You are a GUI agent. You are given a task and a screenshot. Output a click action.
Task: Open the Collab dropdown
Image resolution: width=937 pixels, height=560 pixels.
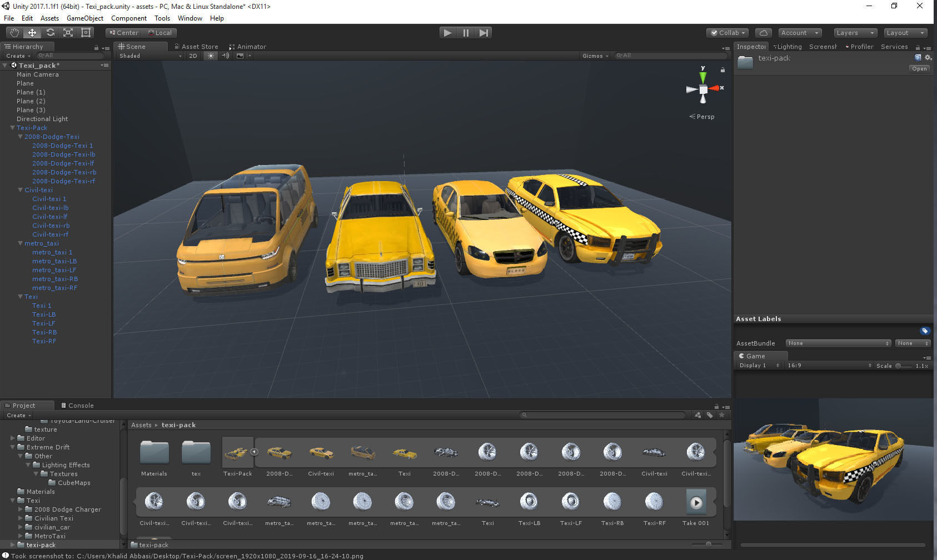(x=728, y=33)
